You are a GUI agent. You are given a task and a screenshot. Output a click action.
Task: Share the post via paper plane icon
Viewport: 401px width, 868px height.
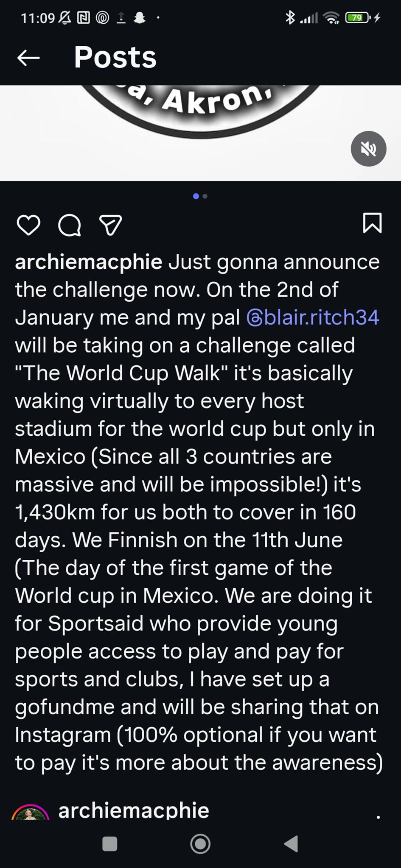click(110, 225)
